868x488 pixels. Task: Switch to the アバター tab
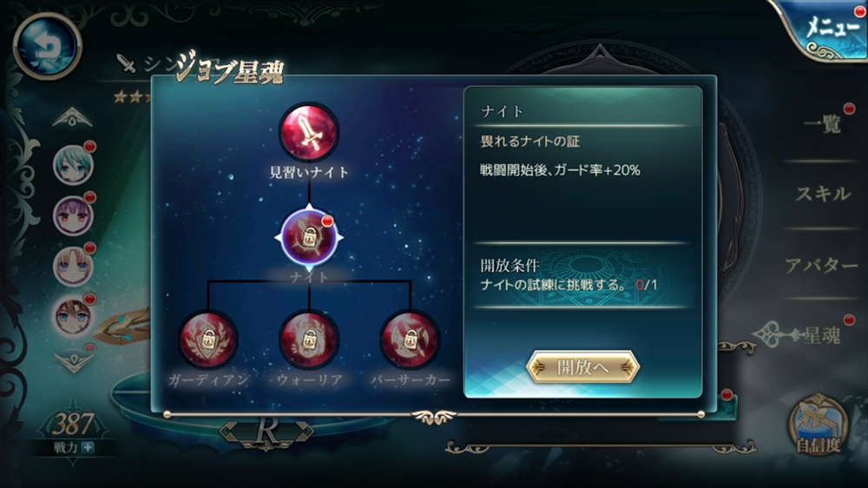(822, 266)
